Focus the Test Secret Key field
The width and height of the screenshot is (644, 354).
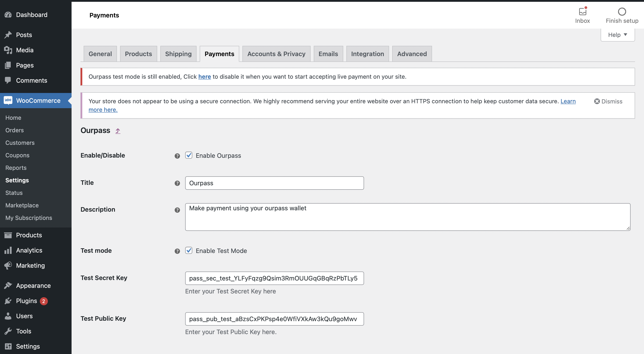coord(274,278)
